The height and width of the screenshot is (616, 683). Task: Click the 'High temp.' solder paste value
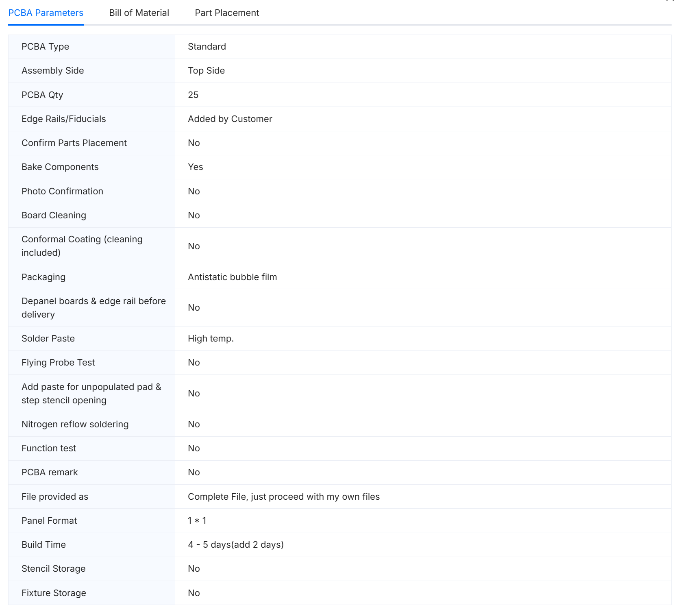coord(211,339)
